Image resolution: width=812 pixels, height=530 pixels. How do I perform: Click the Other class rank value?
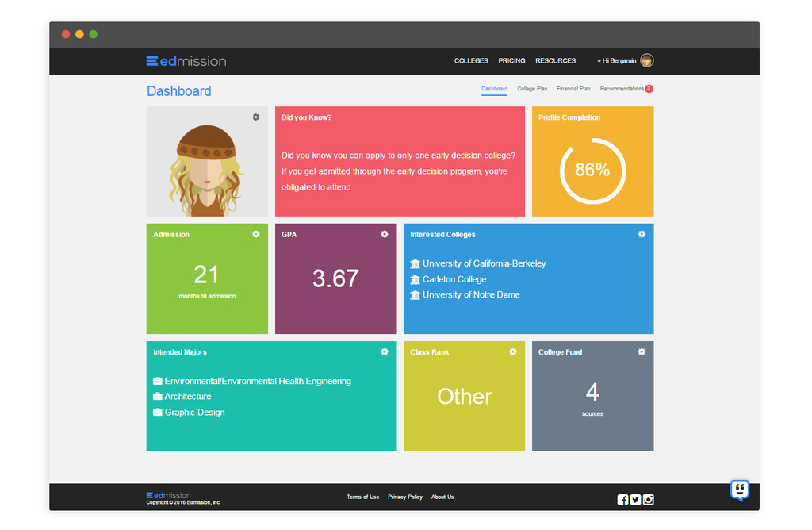[465, 397]
